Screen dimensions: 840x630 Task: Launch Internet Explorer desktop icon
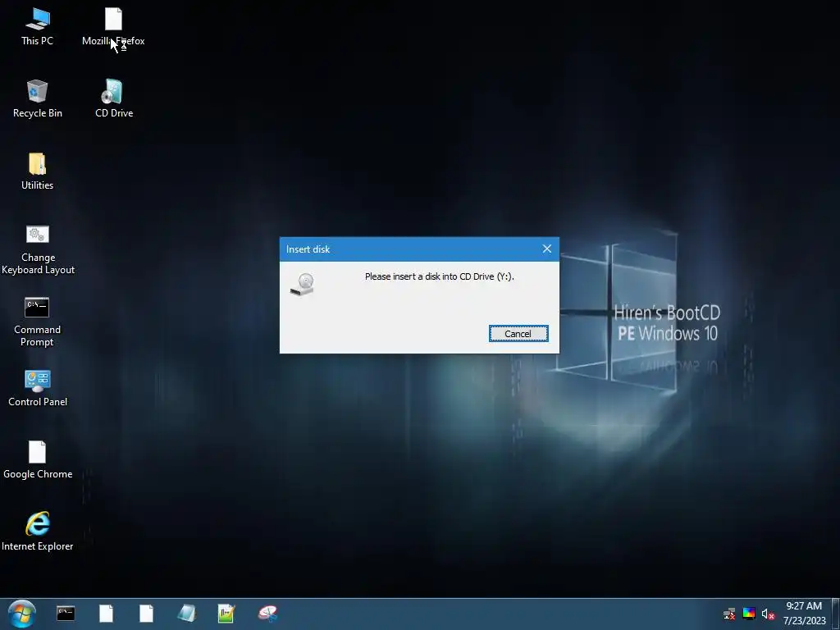click(38, 532)
